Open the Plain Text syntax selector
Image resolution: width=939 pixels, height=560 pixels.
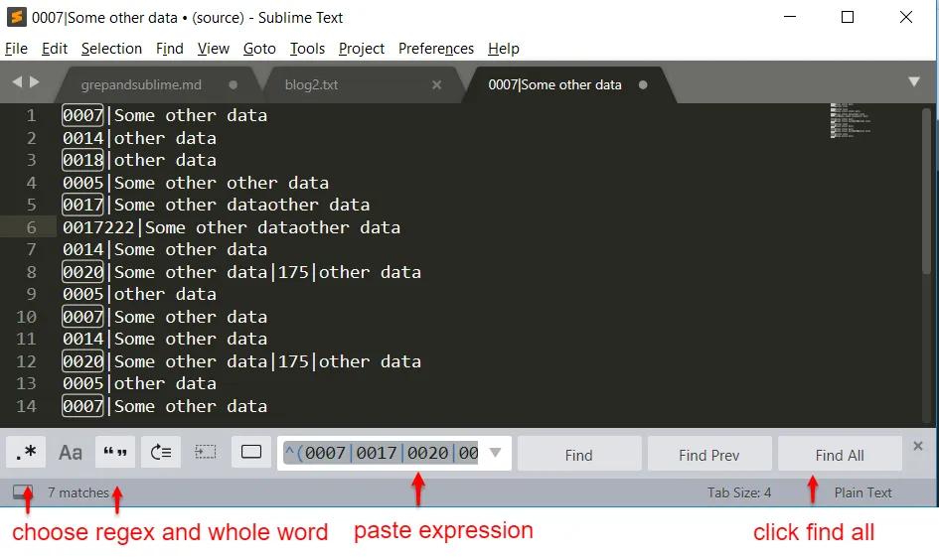click(862, 493)
